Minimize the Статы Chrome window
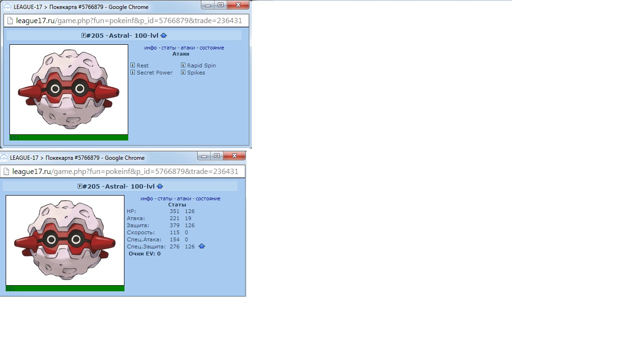This screenshot has height=362, width=644. [x=204, y=156]
